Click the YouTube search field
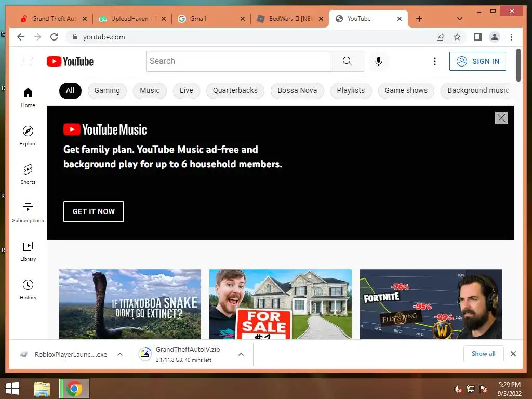The height and width of the screenshot is (399, 532). (x=238, y=61)
